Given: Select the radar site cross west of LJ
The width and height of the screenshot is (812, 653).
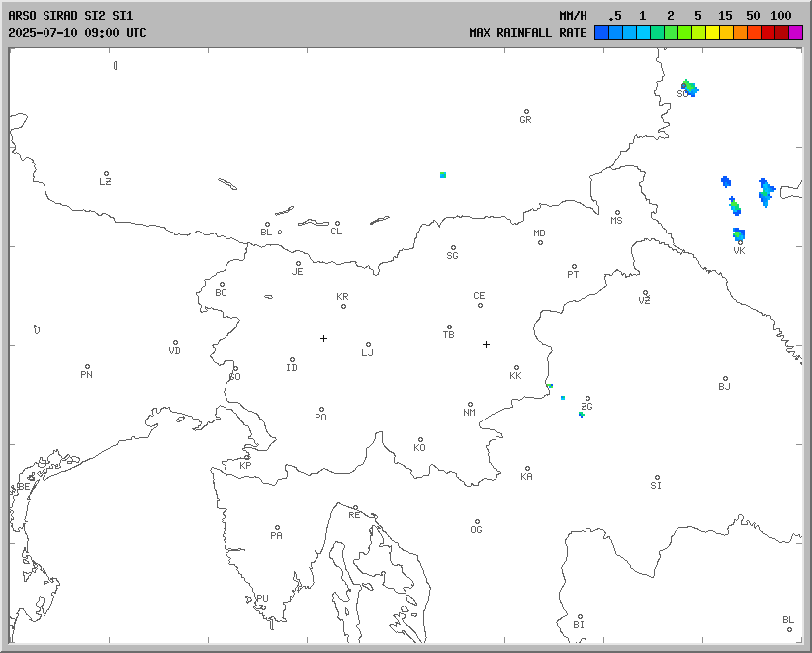Looking at the screenshot, I should [323, 338].
